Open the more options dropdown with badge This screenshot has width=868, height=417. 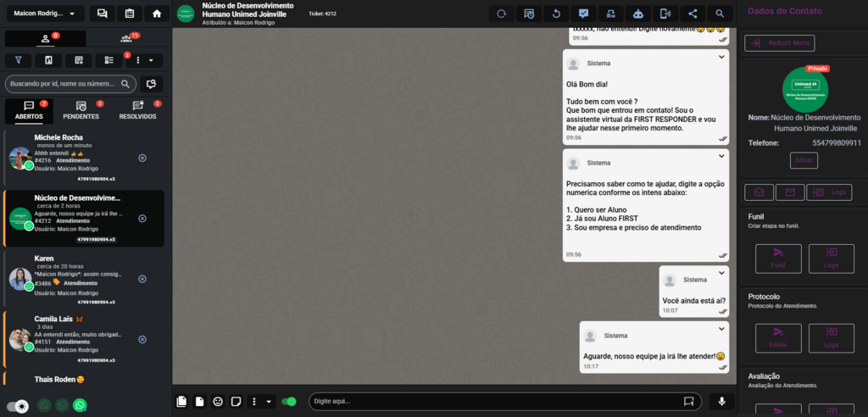(x=144, y=60)
